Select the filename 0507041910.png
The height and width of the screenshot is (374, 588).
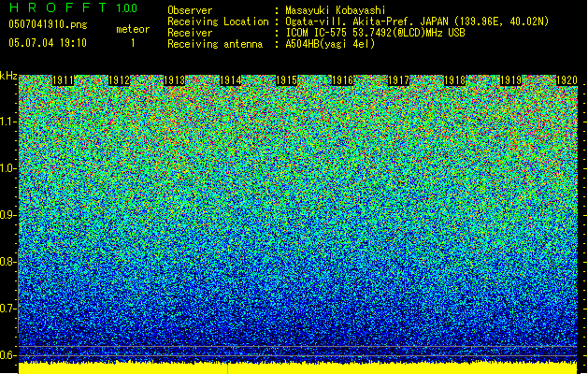pyautogui.click(x=48, y=24)
